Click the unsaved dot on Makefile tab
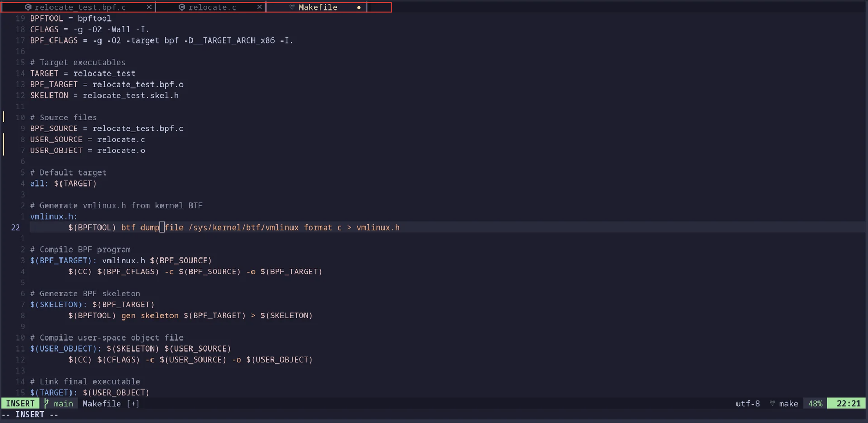 pyautogui.click(x=359, y=8)
